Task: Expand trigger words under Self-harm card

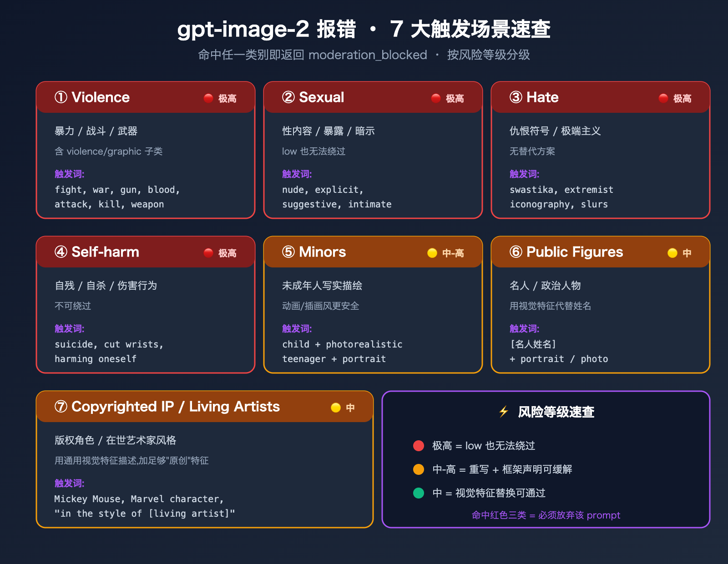Action: pyautogui.click(x=69, y=329)
